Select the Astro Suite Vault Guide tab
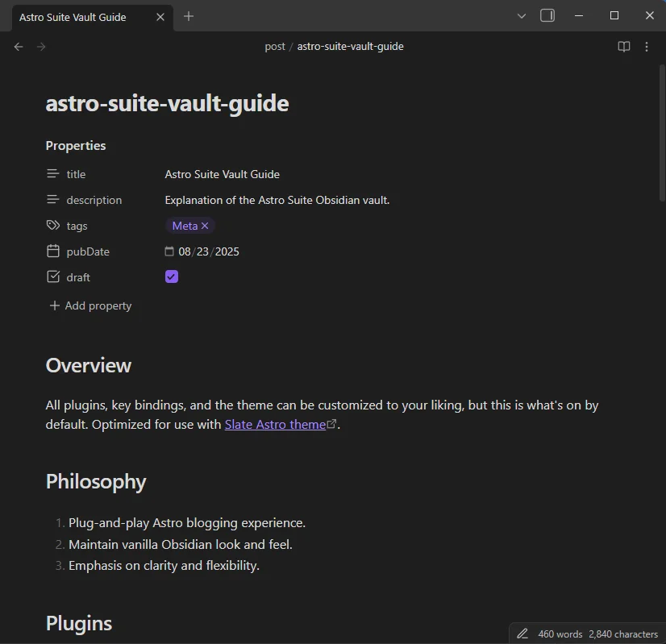This screenshot has width=666, height=644. (77, 17)
